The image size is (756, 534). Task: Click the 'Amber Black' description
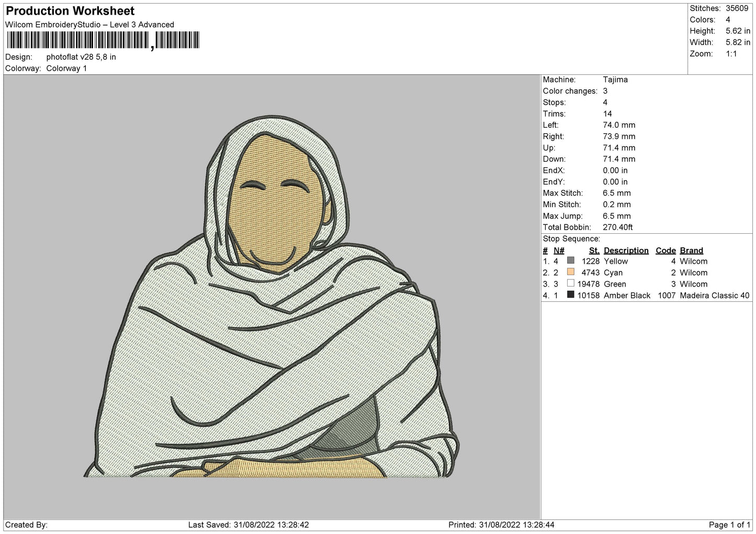tap(627, 296)
